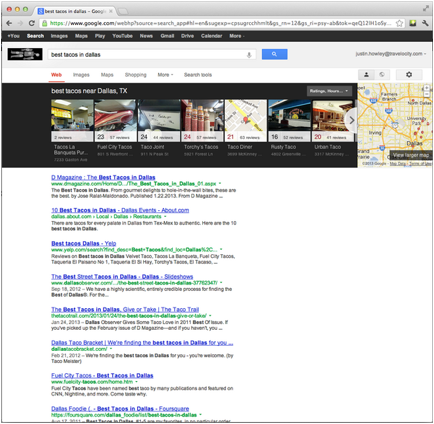Click the microphone voice search icon
The height and width of the screenshot is (424, 434).
point(249,55)
